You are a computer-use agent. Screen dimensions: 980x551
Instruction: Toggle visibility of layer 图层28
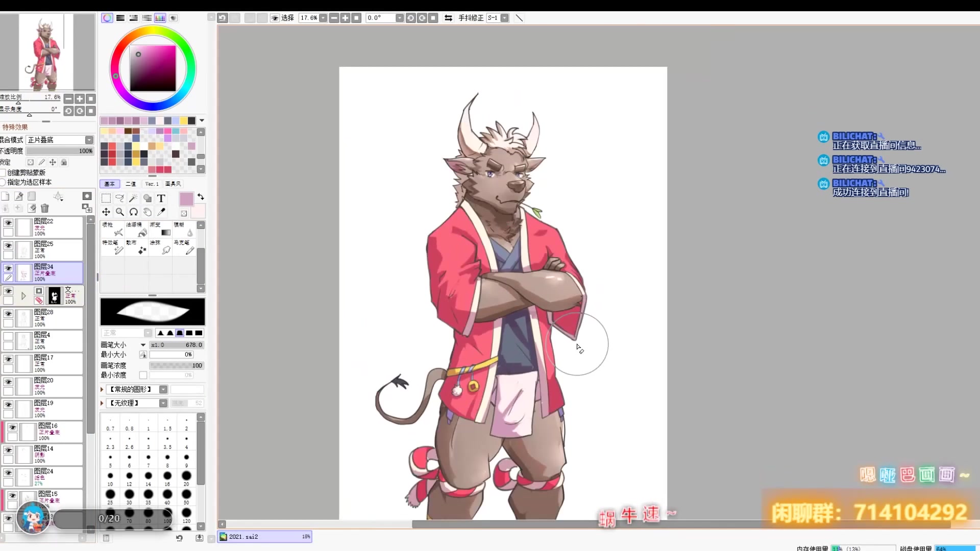pyautogui.click(x=8, y=314)
